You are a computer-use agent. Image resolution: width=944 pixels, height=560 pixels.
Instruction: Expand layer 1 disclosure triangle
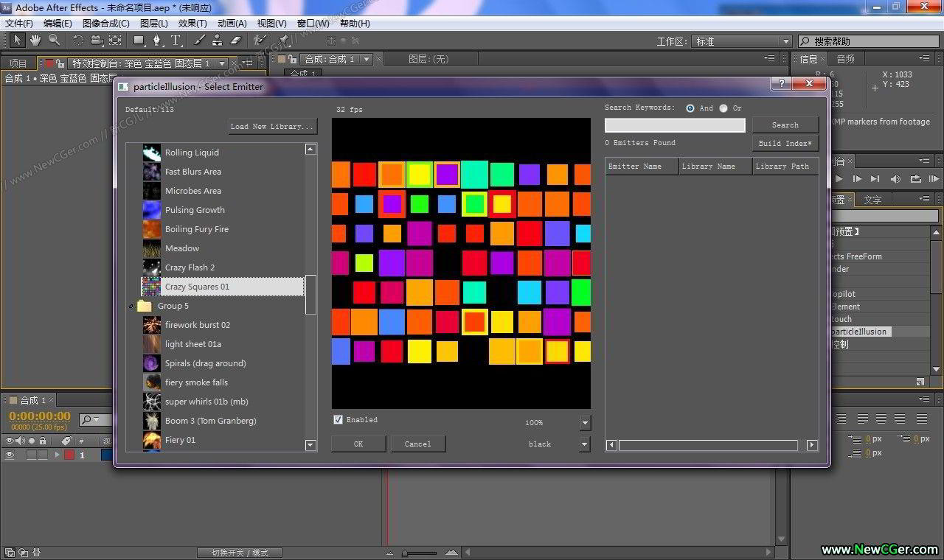[x=57, y=455]
